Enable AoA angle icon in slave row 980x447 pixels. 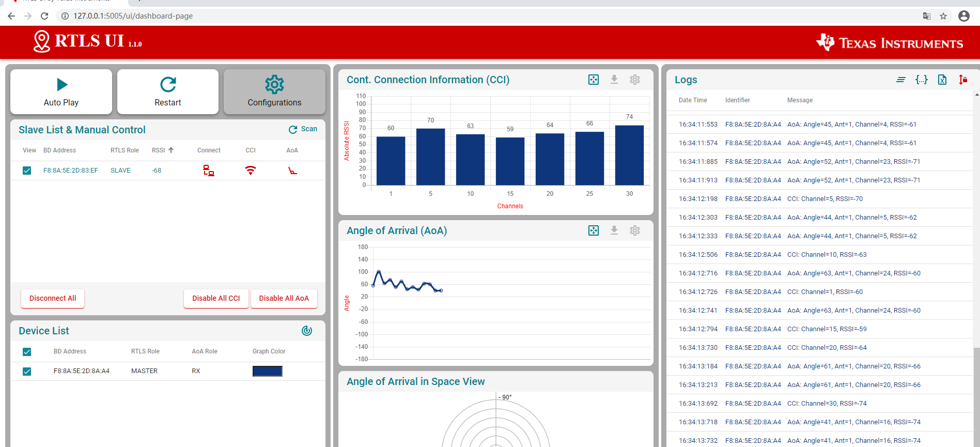coord(292,171)
